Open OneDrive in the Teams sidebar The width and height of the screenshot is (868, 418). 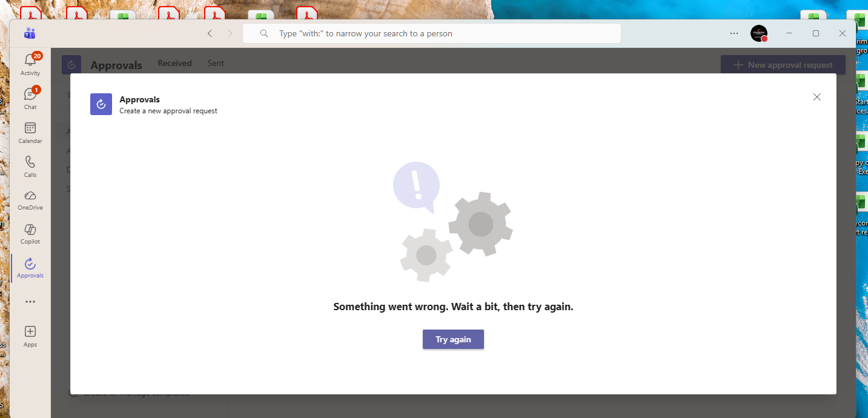tap(30, 200)
